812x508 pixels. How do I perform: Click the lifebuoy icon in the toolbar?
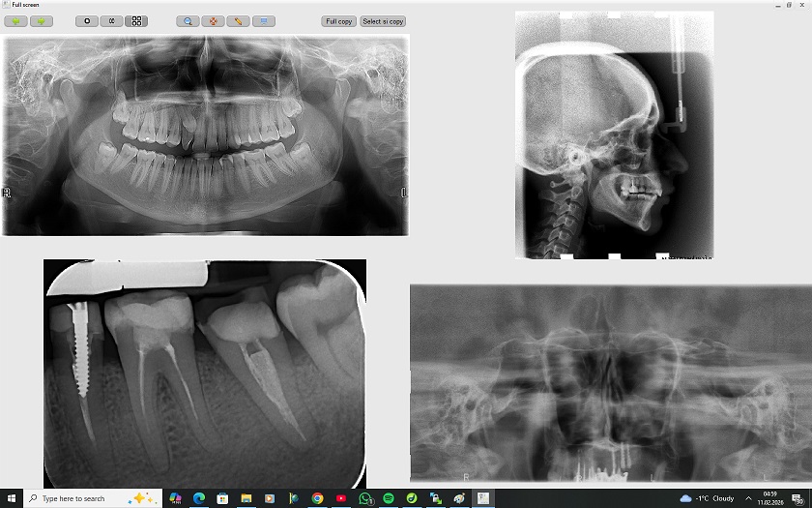214,21
